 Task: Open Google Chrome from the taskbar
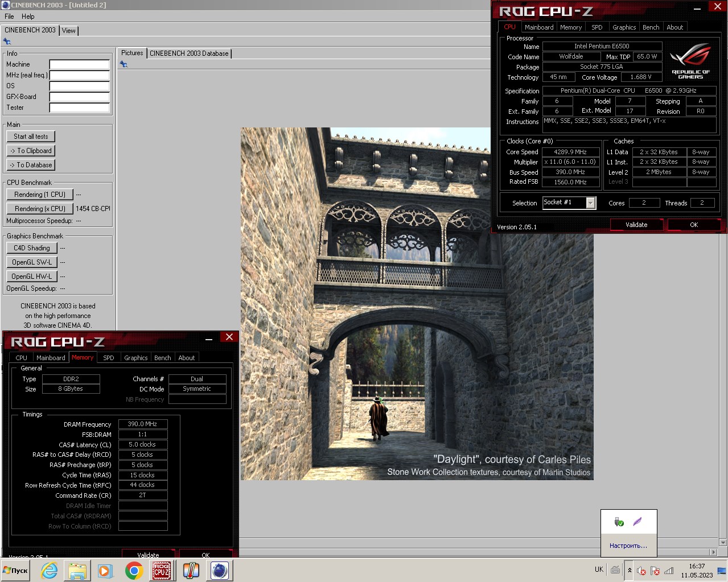click(134, 571)
